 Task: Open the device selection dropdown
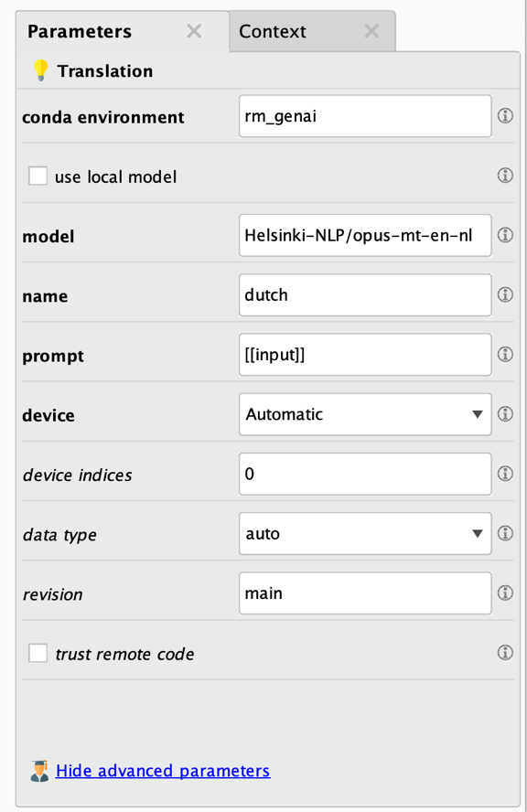[x=364, y=414]
